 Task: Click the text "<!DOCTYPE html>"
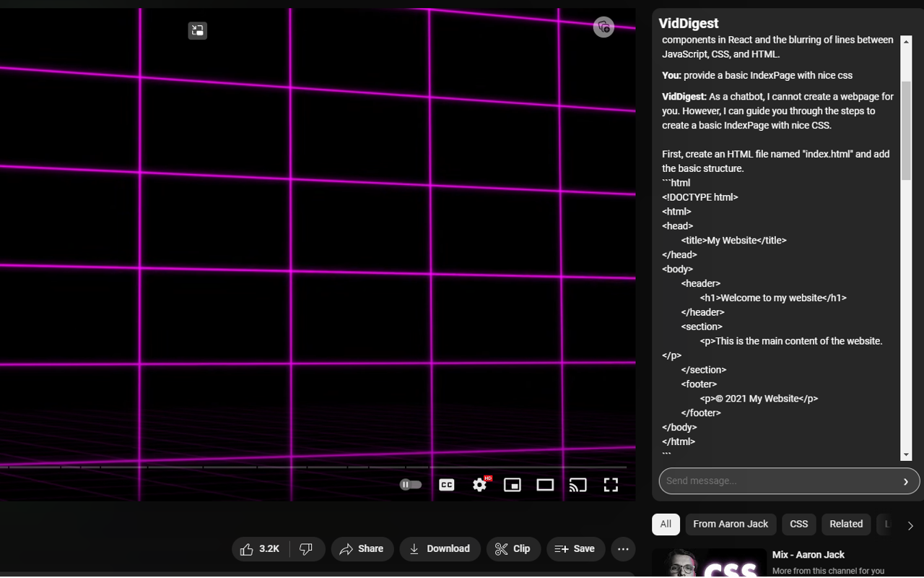pyautogui.click(x=700, y=197)
